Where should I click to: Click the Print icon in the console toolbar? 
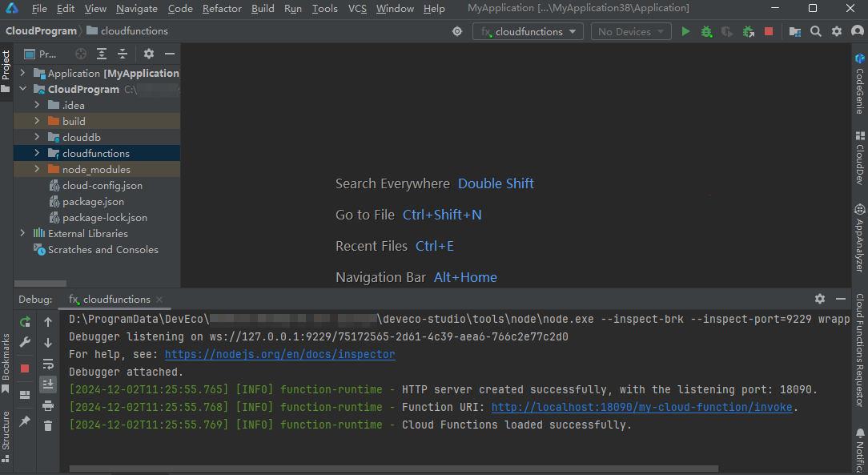48,405
